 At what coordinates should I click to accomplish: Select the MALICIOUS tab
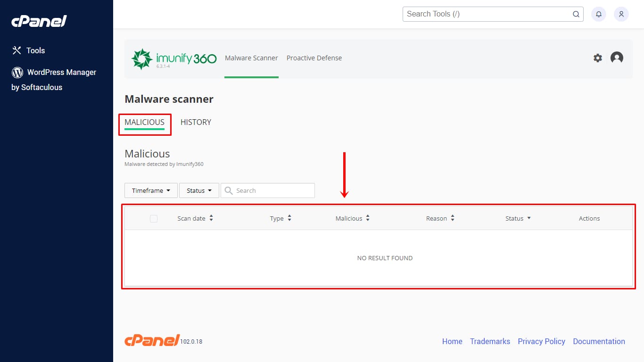(x=144, y=122)
